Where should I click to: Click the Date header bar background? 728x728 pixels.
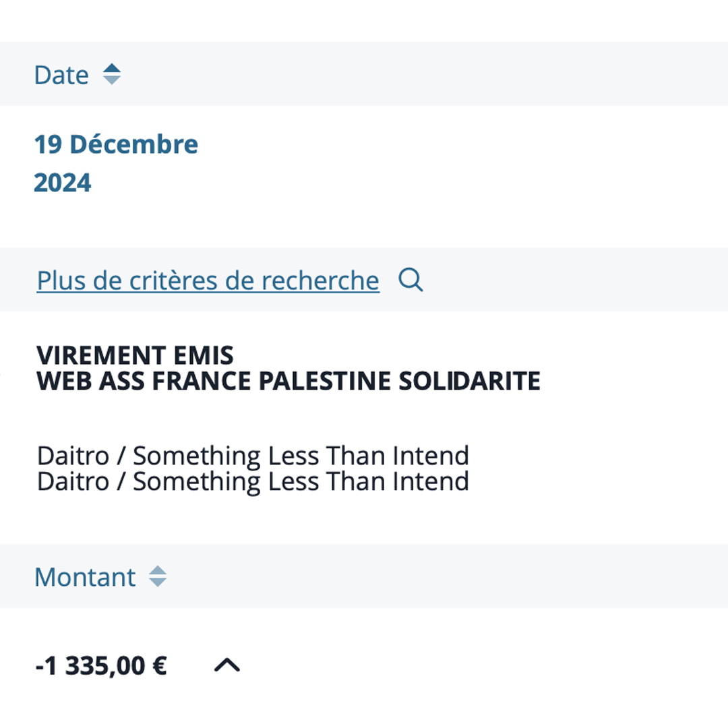(364, 74)
